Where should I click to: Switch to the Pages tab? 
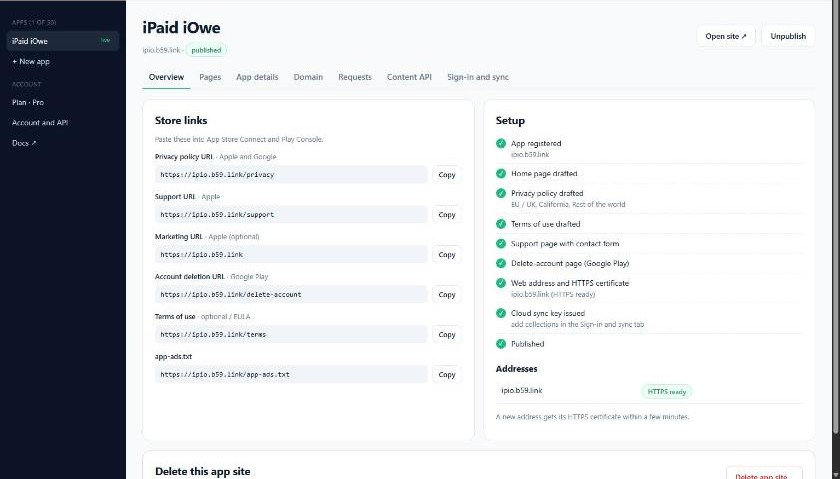click(210, 77)
